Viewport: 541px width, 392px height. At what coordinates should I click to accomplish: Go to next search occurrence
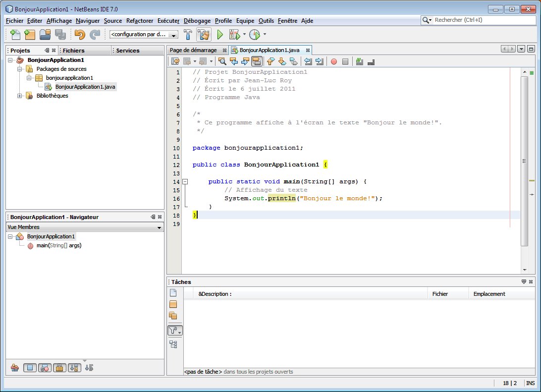click(245, 61)
